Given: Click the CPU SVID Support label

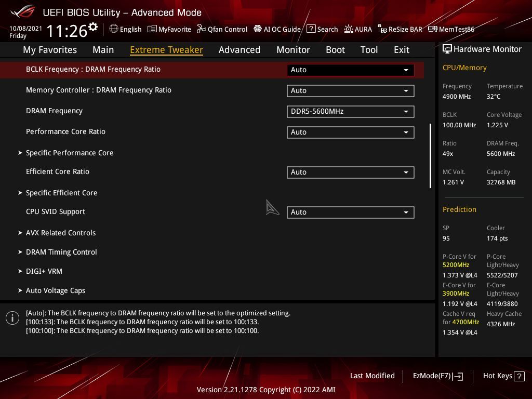Looking at the screenshot, I should 56,212.
